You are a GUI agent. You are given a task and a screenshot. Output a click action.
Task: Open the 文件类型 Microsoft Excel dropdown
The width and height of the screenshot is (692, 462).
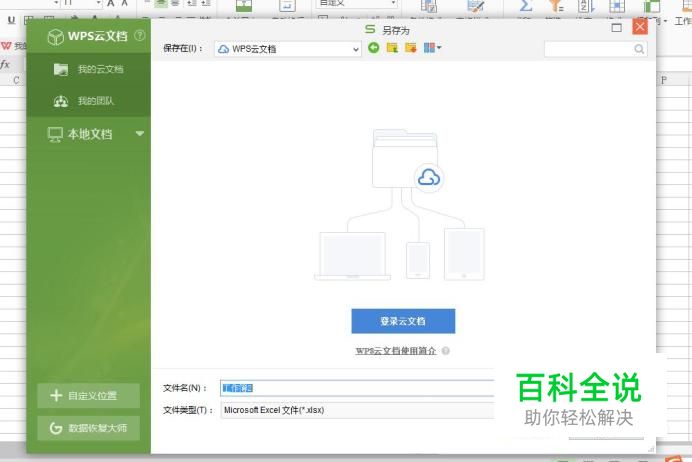357,410
